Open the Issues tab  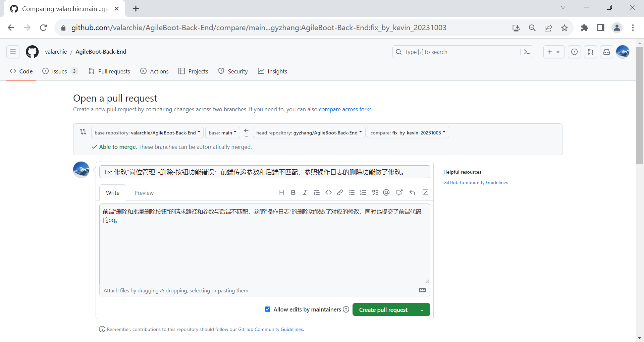[x=60, y=71]
